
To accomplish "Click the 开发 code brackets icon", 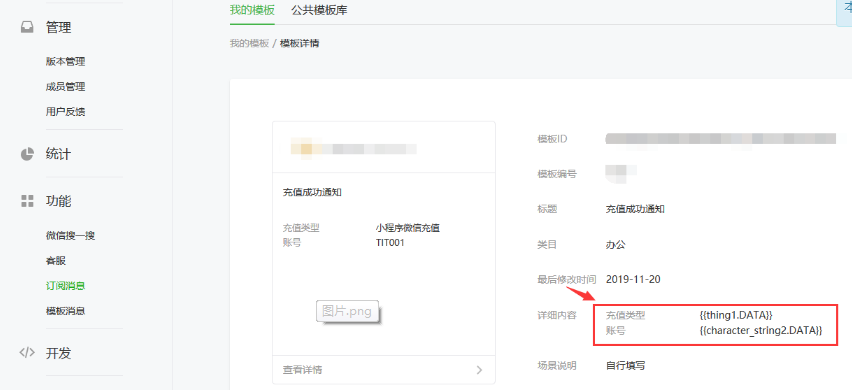I will point(27,353).
